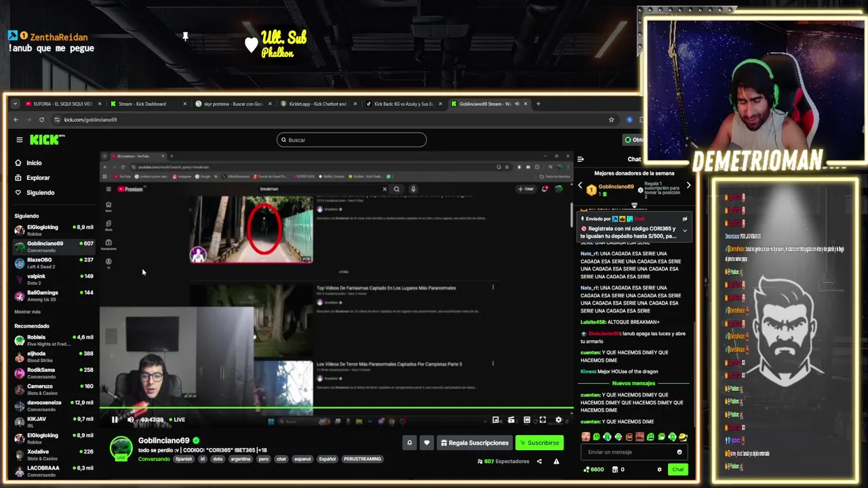Click Nuevos mensajes banner in chat
This screenshot has height=488, width=868.
click(x=633, y=384)
